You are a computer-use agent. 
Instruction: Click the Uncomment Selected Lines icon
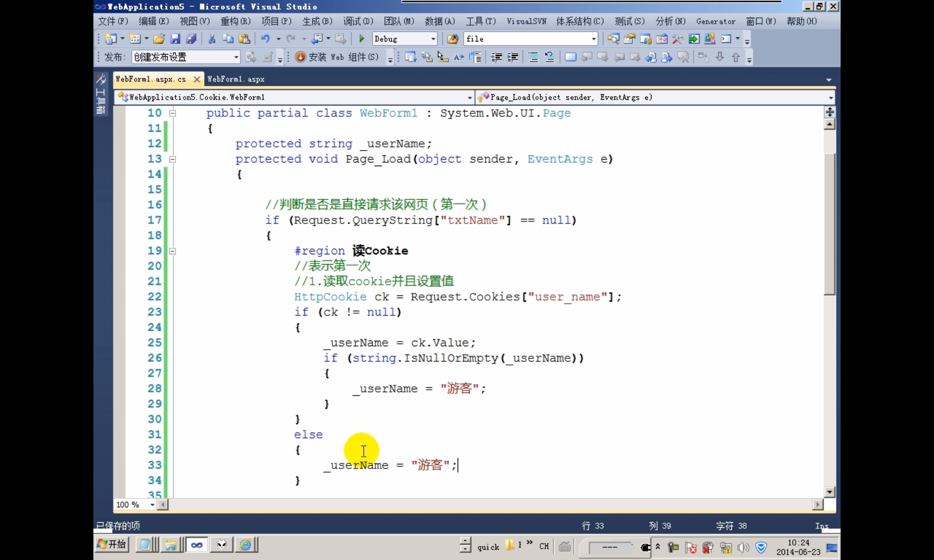[549, 57]
